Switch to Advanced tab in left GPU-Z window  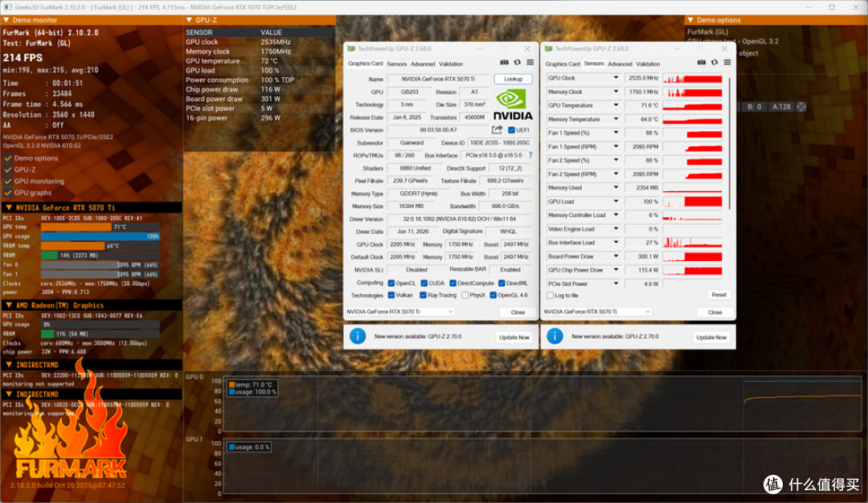(423, 64)
